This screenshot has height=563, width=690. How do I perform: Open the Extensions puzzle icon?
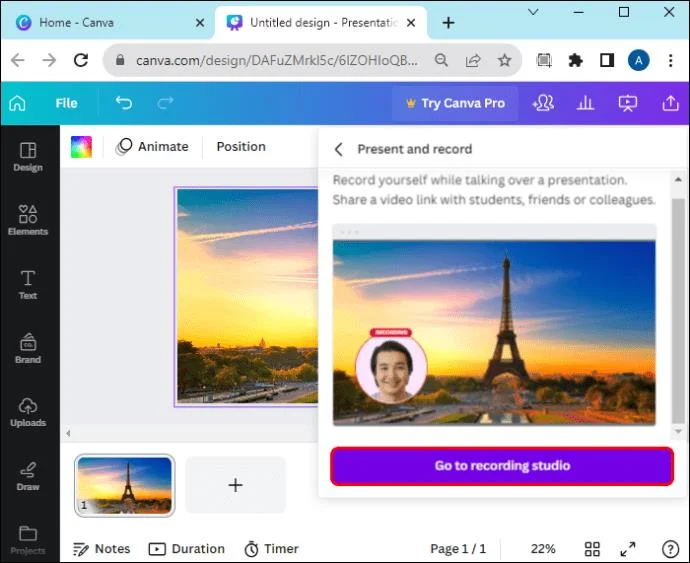click(x=576, y=60)
